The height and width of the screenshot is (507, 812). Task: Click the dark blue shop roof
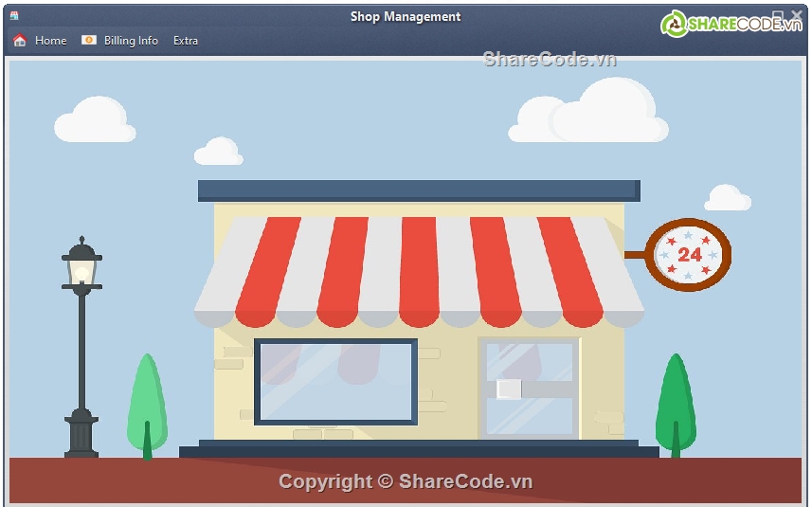tap(419, 190)
